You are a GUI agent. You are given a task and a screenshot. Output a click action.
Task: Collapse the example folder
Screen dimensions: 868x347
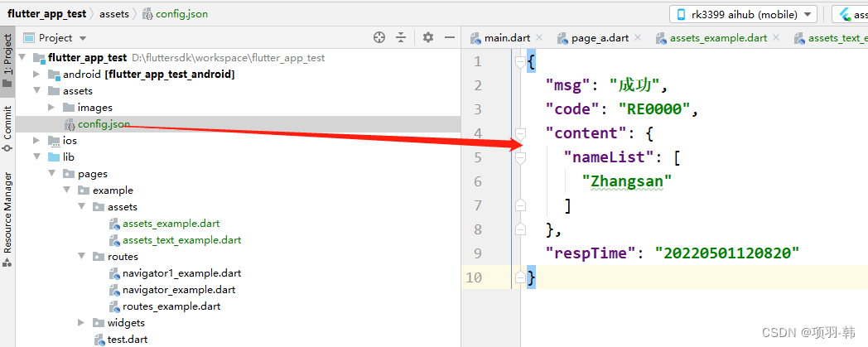point(66,190)
